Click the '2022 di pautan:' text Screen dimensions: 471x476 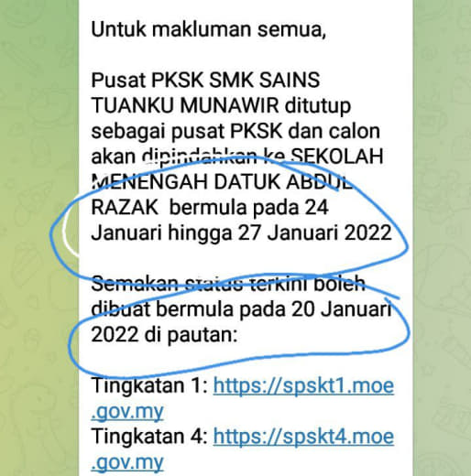[x=164, y=335]
